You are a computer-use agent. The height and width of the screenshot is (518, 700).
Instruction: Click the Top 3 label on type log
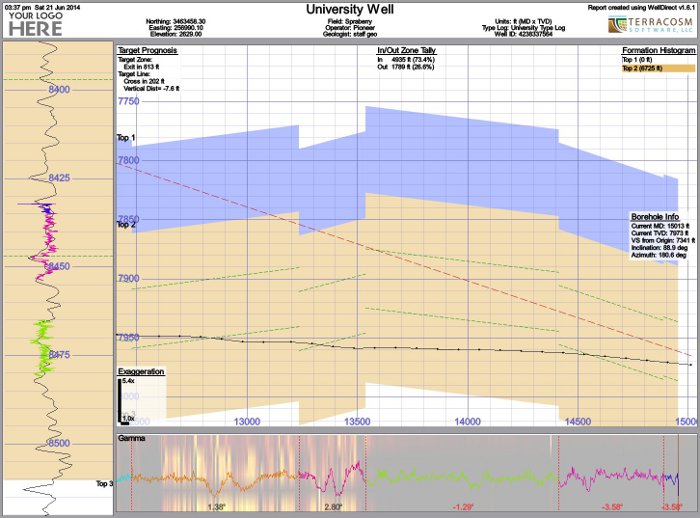(x=104, y=483)
